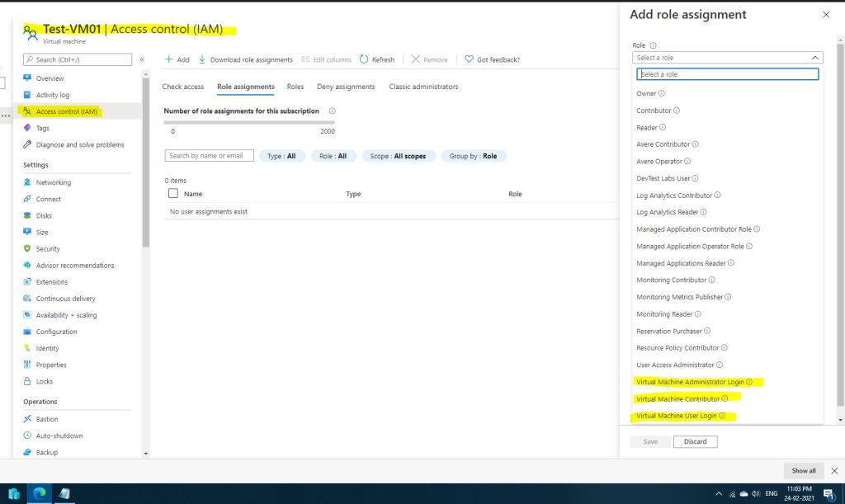Click the role list vertical scrollbar

pyautogui.click(x=840, y=231)
